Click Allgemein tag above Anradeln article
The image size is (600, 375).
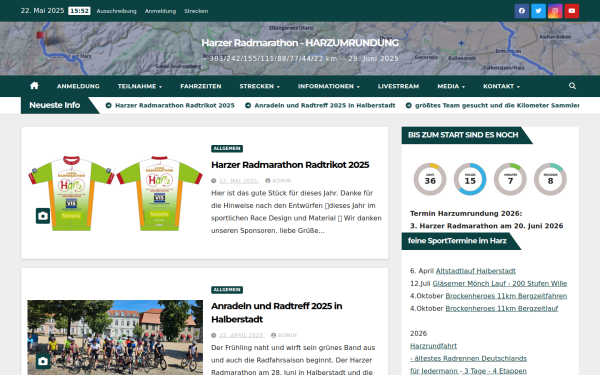[x=227, y=290]
